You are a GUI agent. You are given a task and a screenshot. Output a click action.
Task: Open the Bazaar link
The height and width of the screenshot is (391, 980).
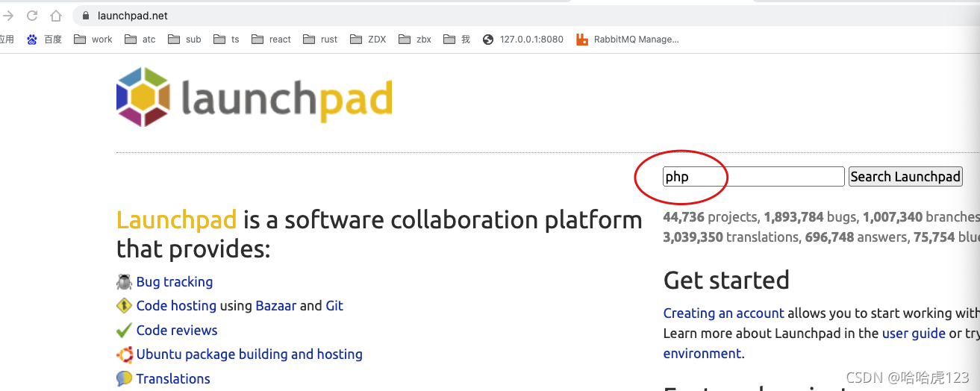276,306
